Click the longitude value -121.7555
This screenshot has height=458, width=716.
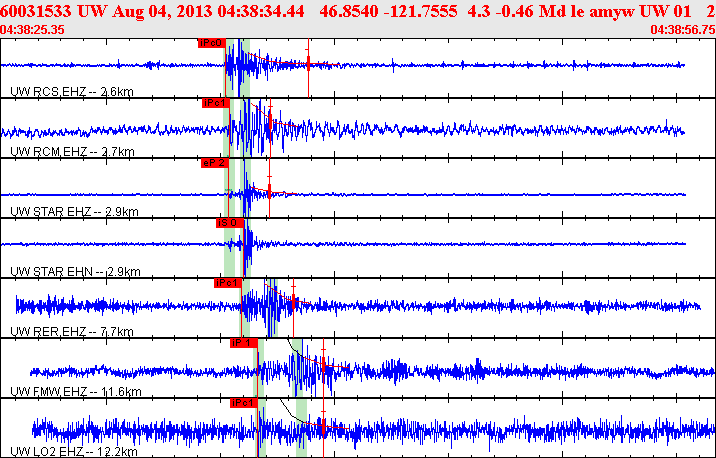pos(421,11)
